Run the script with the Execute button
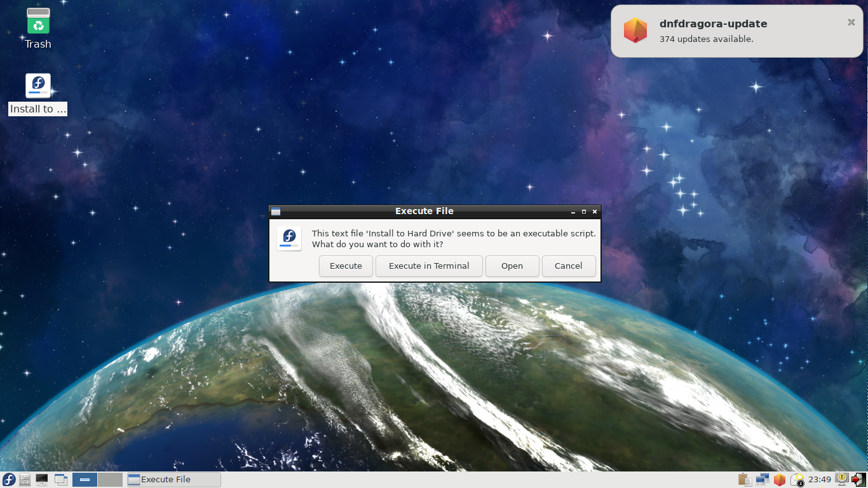The height and width of the screenshot is (488, 868). pyautogui.click(x=346, y=266)
